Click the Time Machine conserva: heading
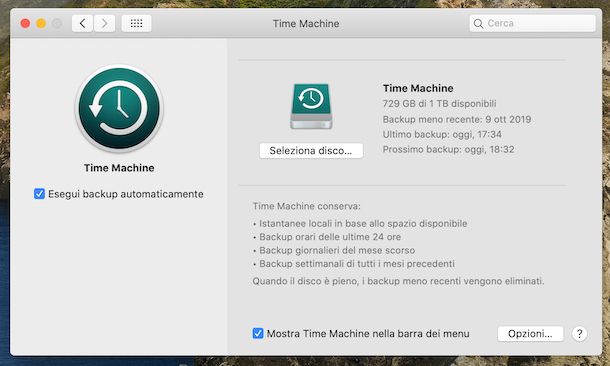The width and height of the screenshot is (610, 366). pyautogui.click(x=307, y=206)
